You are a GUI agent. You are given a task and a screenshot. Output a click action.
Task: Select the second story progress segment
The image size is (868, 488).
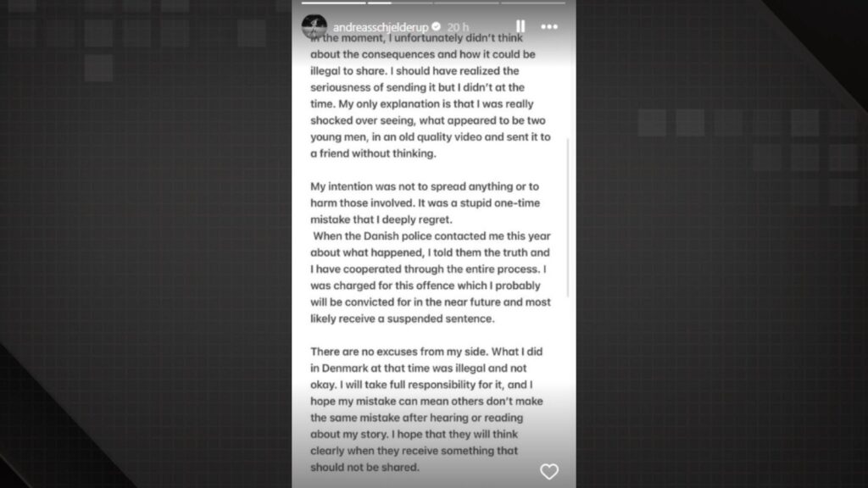pyautogui.click(x=400, y=3)
